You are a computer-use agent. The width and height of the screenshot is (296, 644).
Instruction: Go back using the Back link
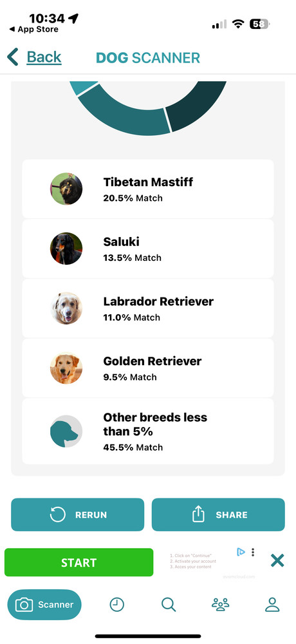coord(44,57)
